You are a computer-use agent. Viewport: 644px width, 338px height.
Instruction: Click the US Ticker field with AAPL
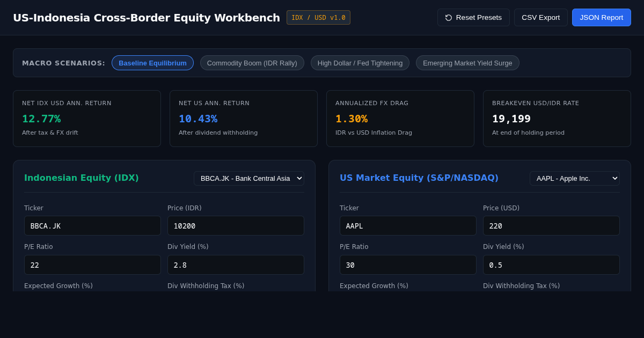click(408, 226)
